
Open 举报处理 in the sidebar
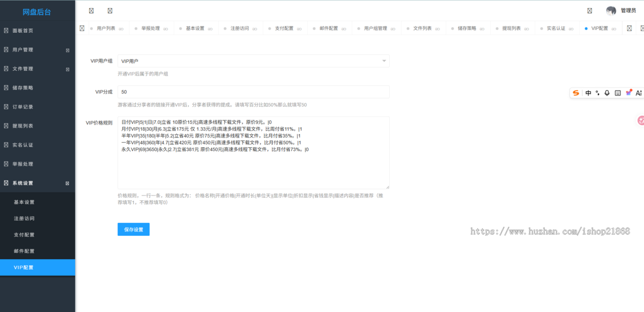tap(38, 164)
